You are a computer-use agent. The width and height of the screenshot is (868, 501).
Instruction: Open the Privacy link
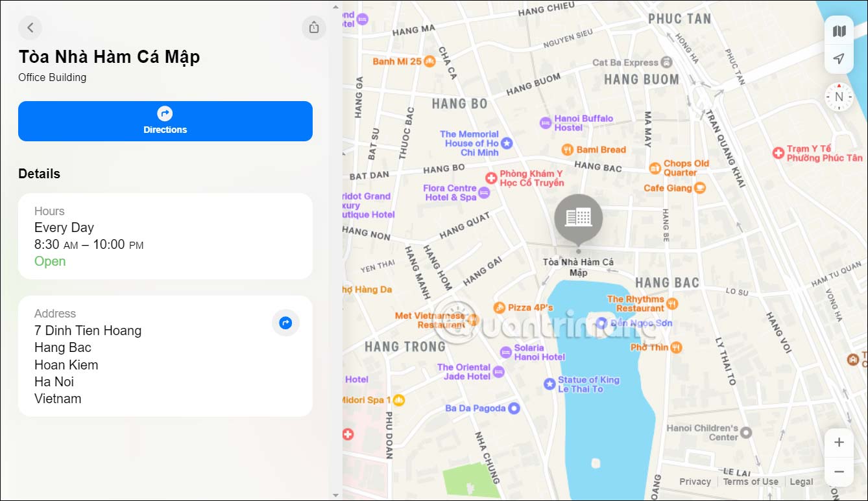[695, 482]
